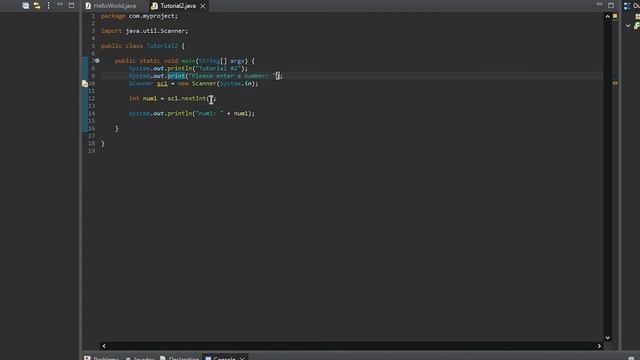Collapse main method fold on line 7
Viewport: 640px width, 360px height.
click(x=97, y=61)
